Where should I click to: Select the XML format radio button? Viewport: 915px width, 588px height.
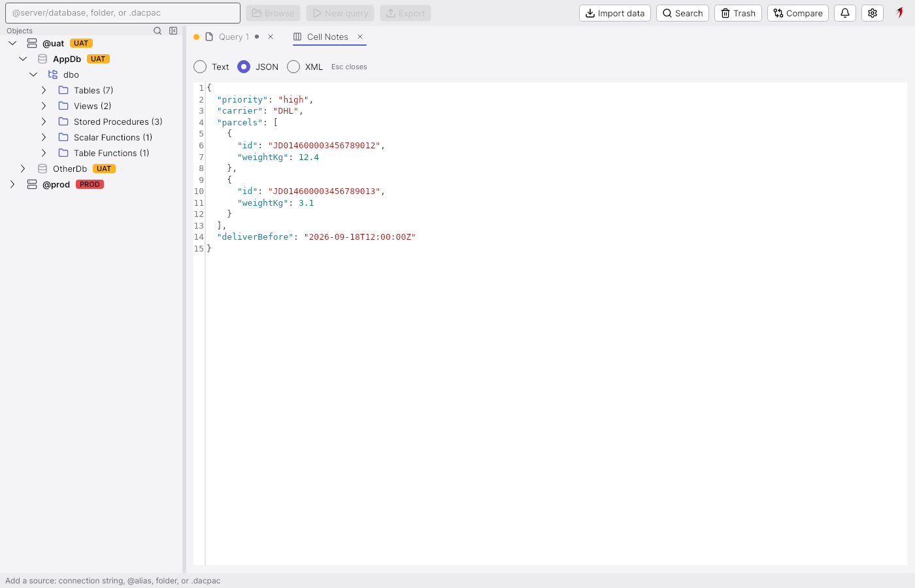[293, 67]
